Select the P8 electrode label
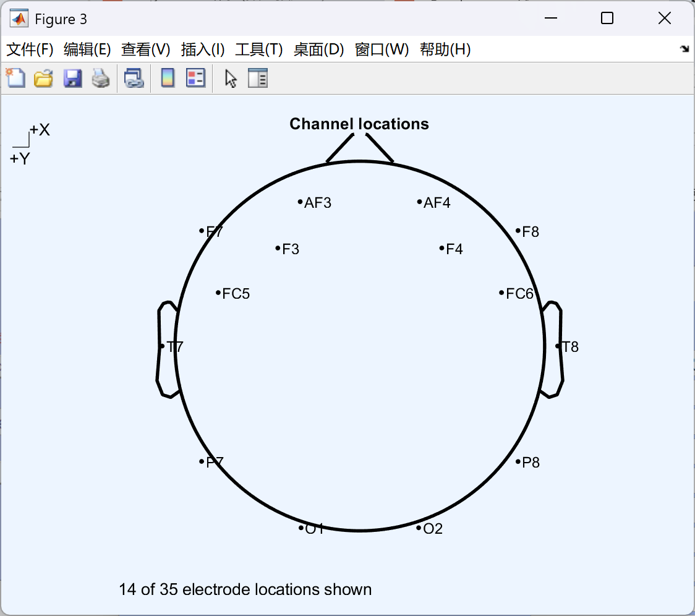The image size is (695, 616). (531, 463)
